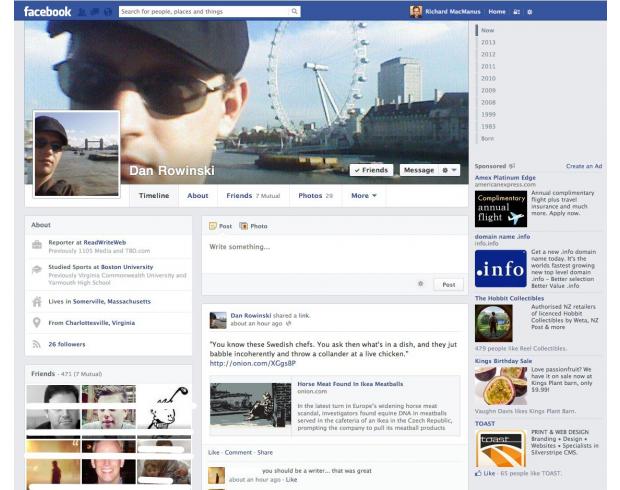
Task: Open messages icon in top bar
Action: point(95,12)
